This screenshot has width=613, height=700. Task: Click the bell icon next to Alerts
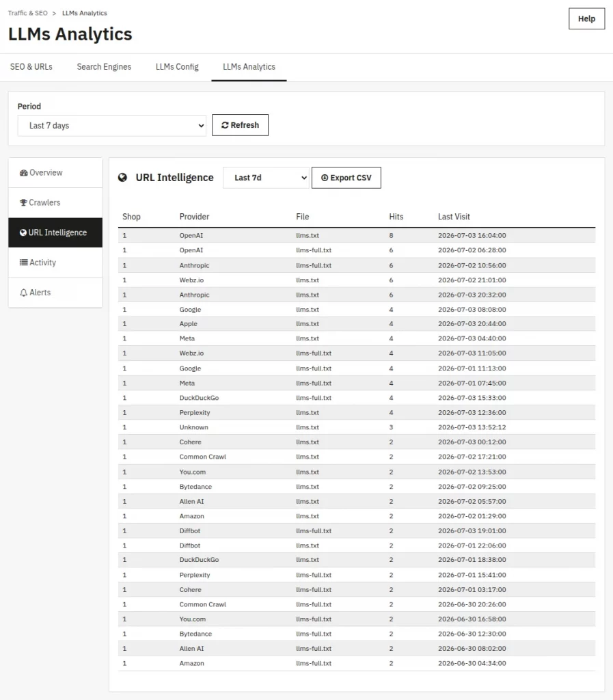24,293
